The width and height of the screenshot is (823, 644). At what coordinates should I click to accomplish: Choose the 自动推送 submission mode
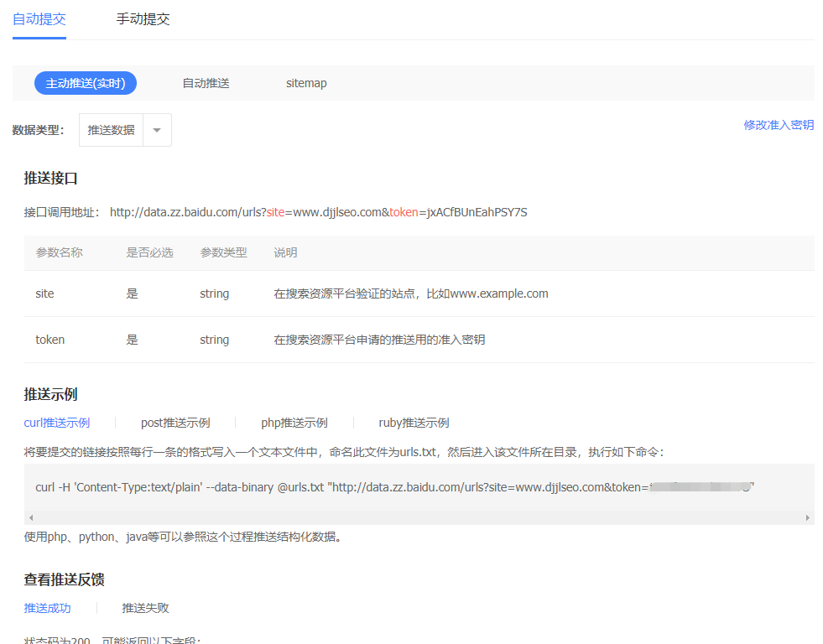point(206,83)
